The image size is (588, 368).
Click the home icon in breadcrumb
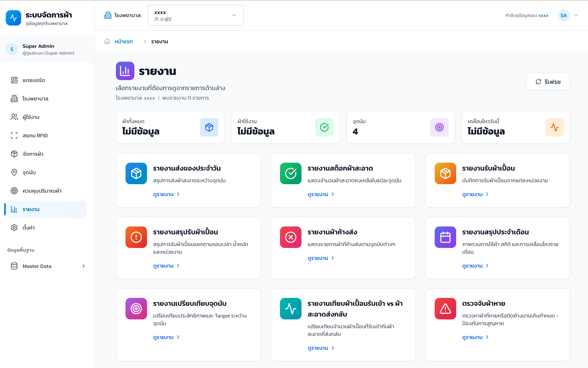pos(107,41)
